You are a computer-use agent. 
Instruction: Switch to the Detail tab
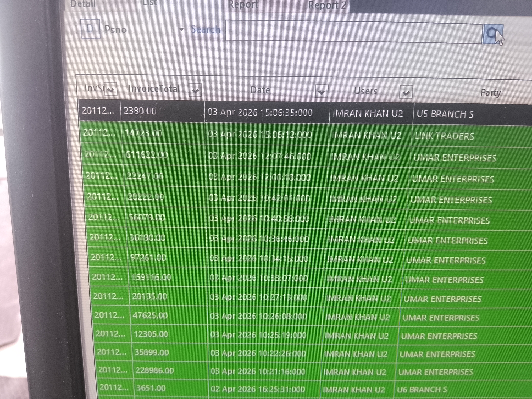click(x=83, y=4)
